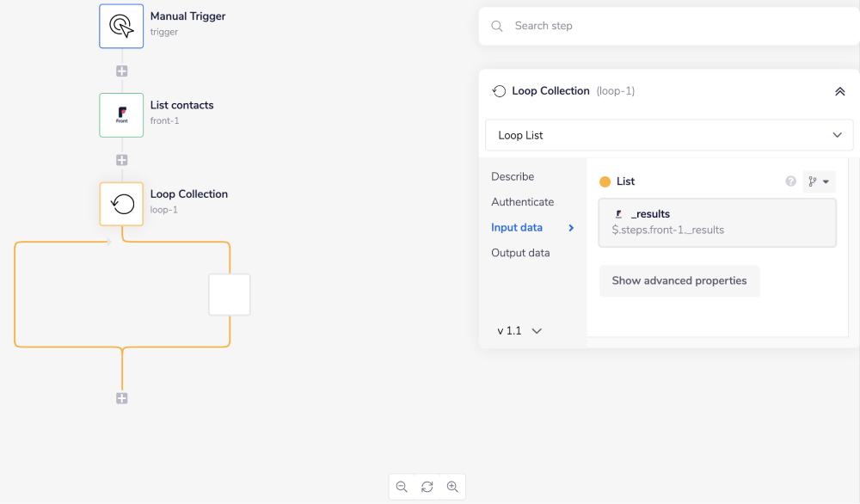Screen dimensions: 860x504
Task: Select the Loop Collection step icon
Action: click(121, 204)
